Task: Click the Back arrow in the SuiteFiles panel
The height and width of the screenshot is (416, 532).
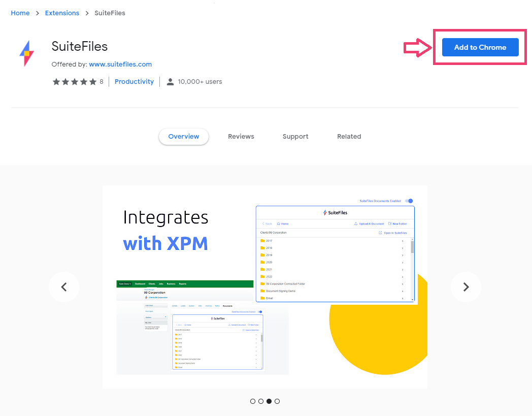Action: pos(263,223)
